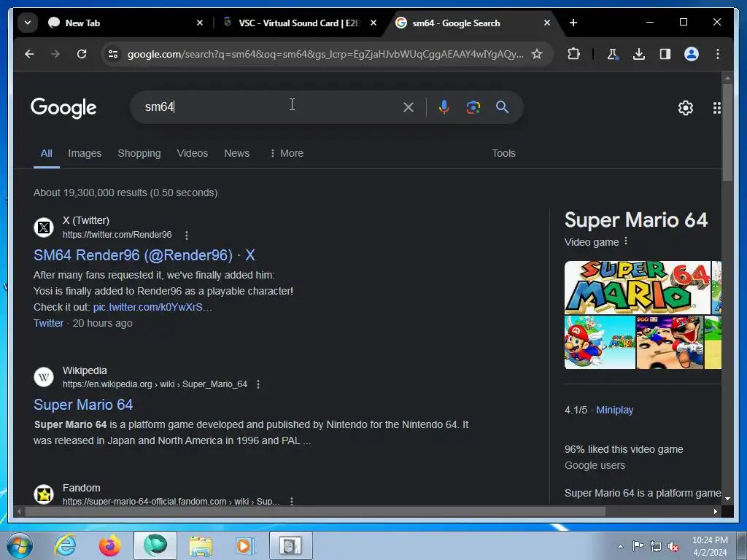The image size is (747, 560).
Task: Open the muted volume tray icon
Action: pyautogui.click(x=673, y=546)
